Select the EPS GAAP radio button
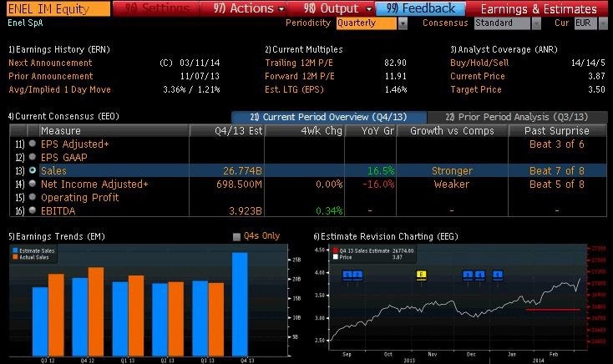The image size is (613, 364). pyautogui.click(x=33, y=157)
